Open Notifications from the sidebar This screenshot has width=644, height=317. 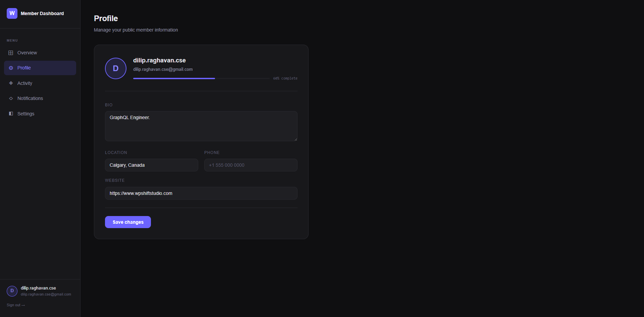[x=30, y=98]
